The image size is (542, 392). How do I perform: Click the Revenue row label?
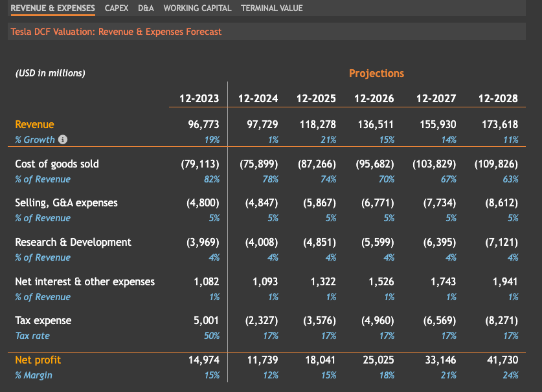[34, 124]
